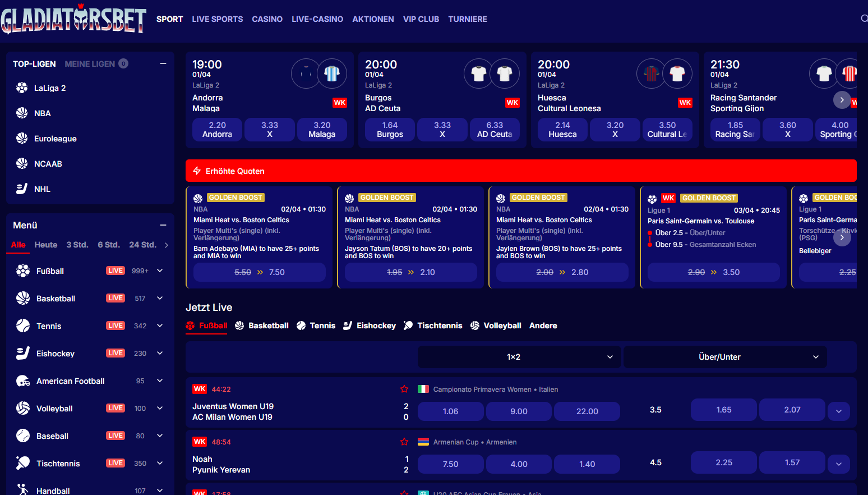Select the 3 Std. time filter
This screenshot has height=495, width=868.
(x=77, y=245)
